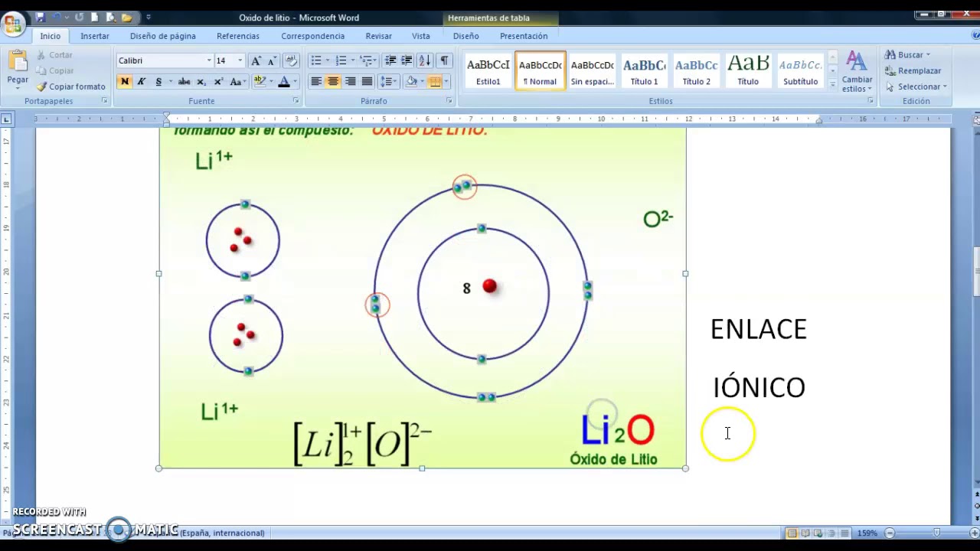Apply strikethrough formatting

[x=184, y=82]
